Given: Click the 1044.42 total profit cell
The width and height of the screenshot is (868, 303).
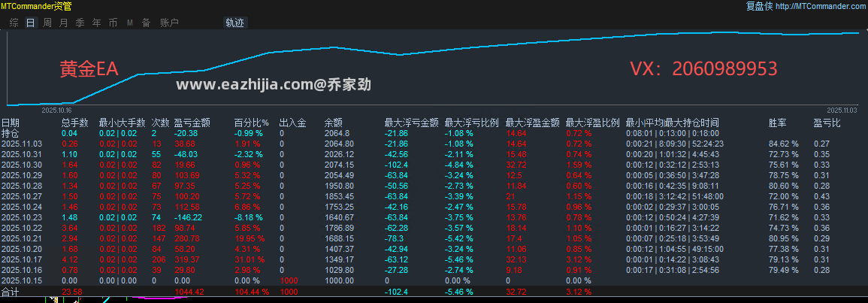Looking at the screenshot, I should tap(189, 292).
